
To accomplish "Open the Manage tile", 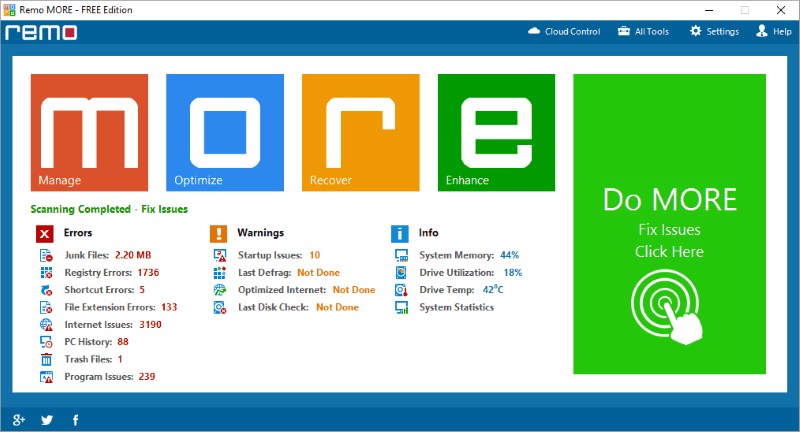I will pyautogui.click(x=89, y=133).
